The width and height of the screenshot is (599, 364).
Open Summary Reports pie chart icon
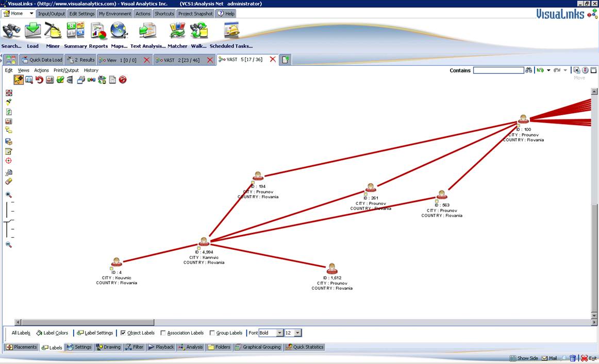[98, 31]
